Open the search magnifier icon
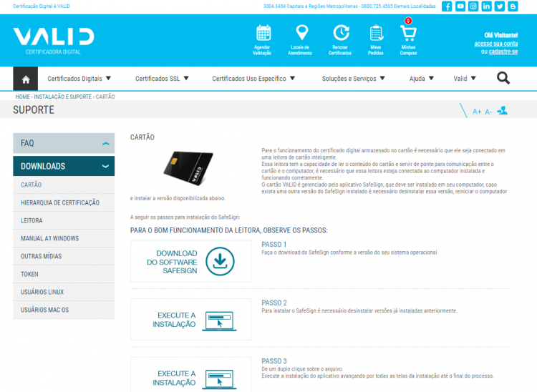Viewport: 537px width, 392px height. pyautogui.click(x=503, y=79)
